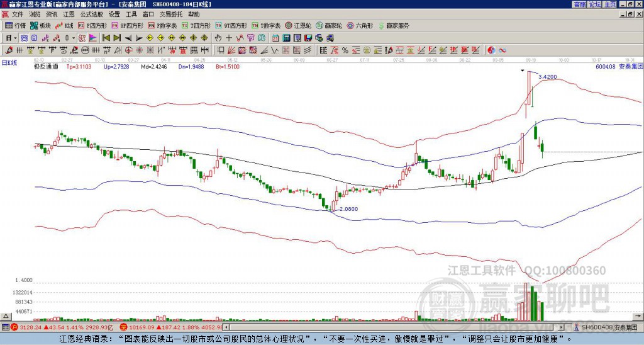This screenshot has height=345, width=644.
Task: Click the 600408 安泰集团 stock label
Action: 619,66
